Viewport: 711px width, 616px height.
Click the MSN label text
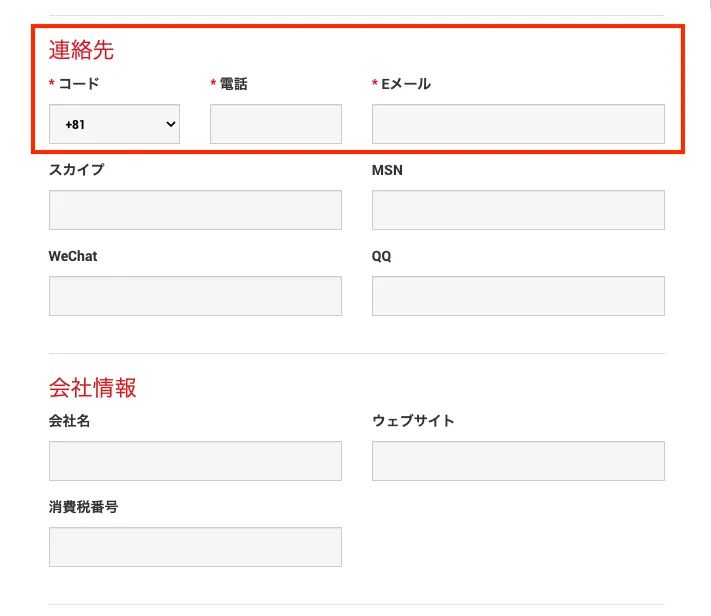387,170
